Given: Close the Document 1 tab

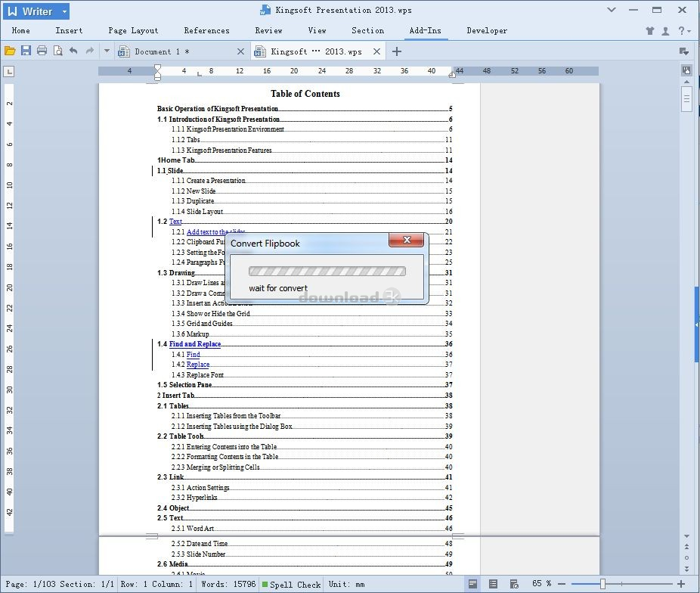Looking at the screenshot, I should (x=240, y=51).
